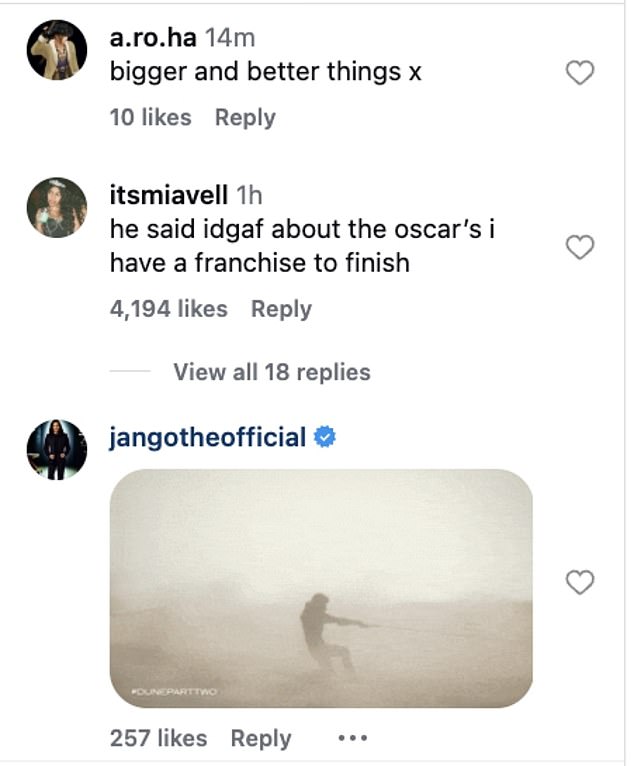This screenshot has height=766, width=634.
Task: Open jangotheofficial's profile avatar
Action: coord(56,449)
